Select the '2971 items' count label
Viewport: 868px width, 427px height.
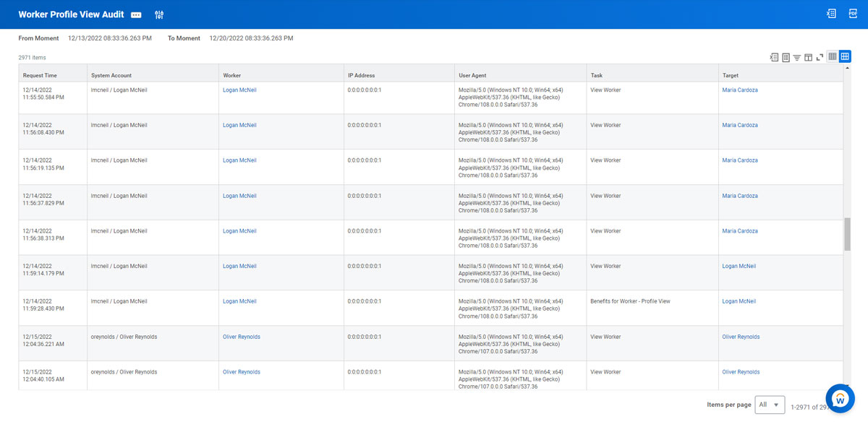32,58
